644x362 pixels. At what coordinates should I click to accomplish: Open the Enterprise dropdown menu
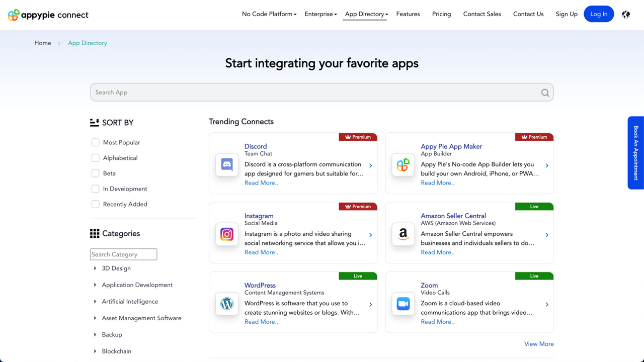[320, 14]
